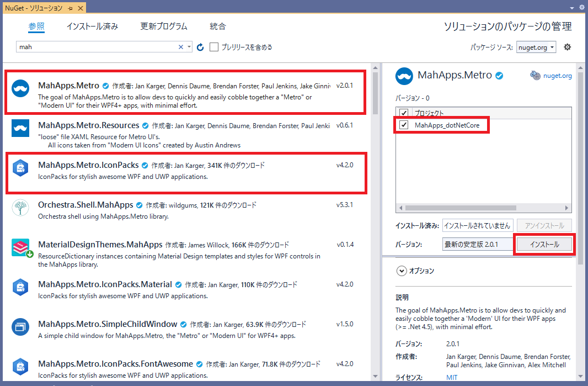Switch to the 統合 tab

pos(217,27)
